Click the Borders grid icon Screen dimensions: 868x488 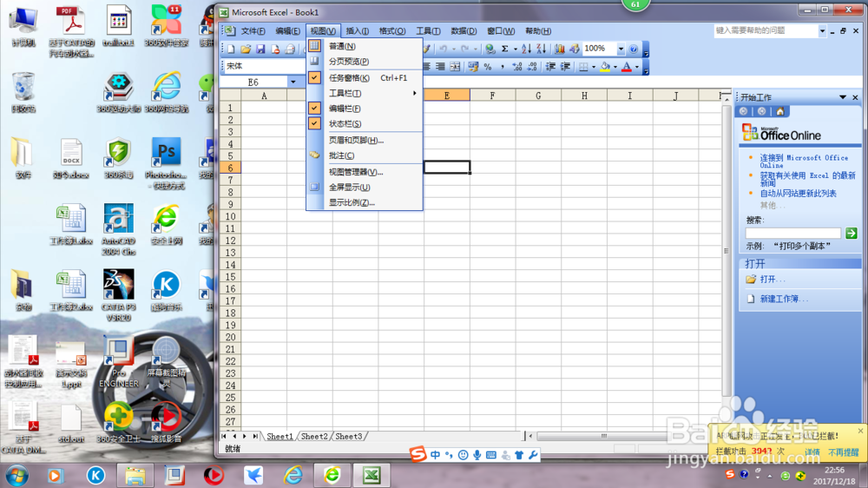583,67
